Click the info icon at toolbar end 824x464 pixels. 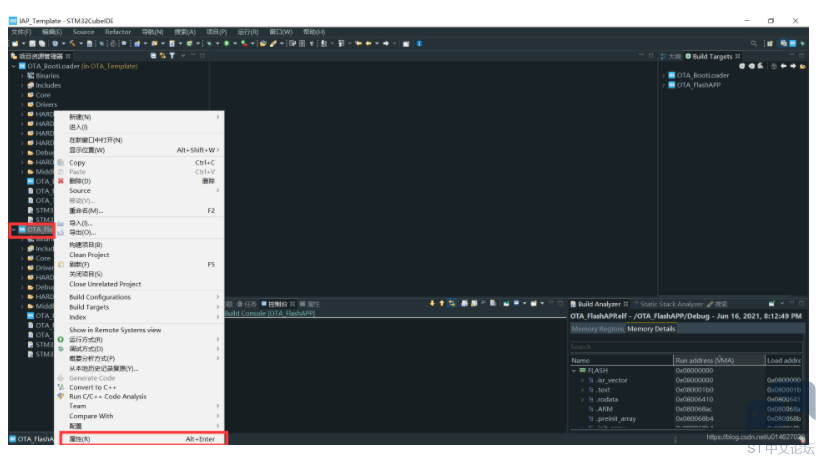(x=419, y=44)
